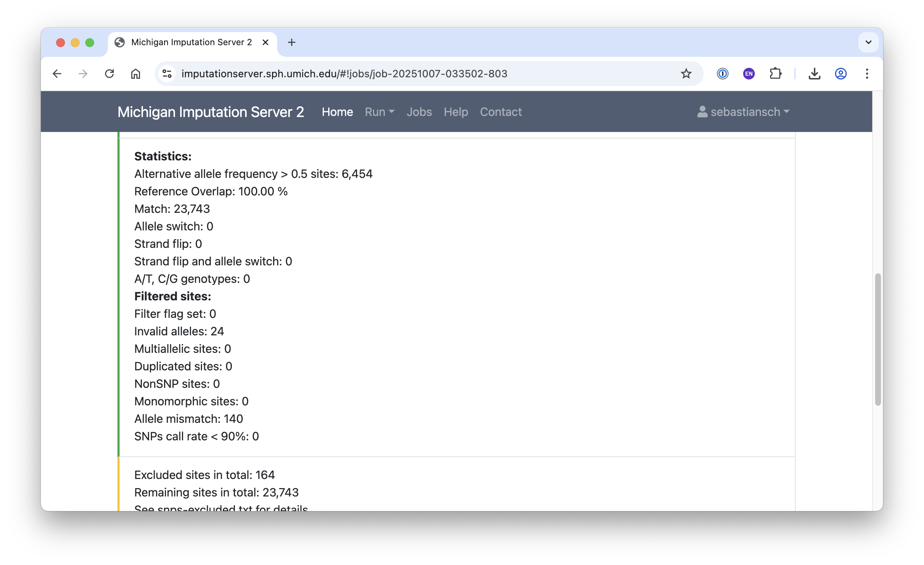The width and height of the screenshot is (924, 565).
Task: Expand the tab search chevron
Action: (x=868, y=42)
